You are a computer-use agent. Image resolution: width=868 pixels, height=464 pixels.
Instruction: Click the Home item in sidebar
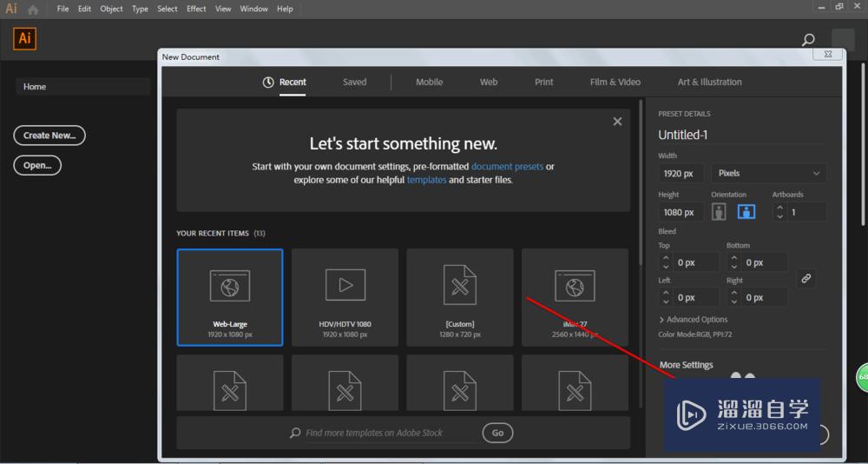[x=83, y=87]
